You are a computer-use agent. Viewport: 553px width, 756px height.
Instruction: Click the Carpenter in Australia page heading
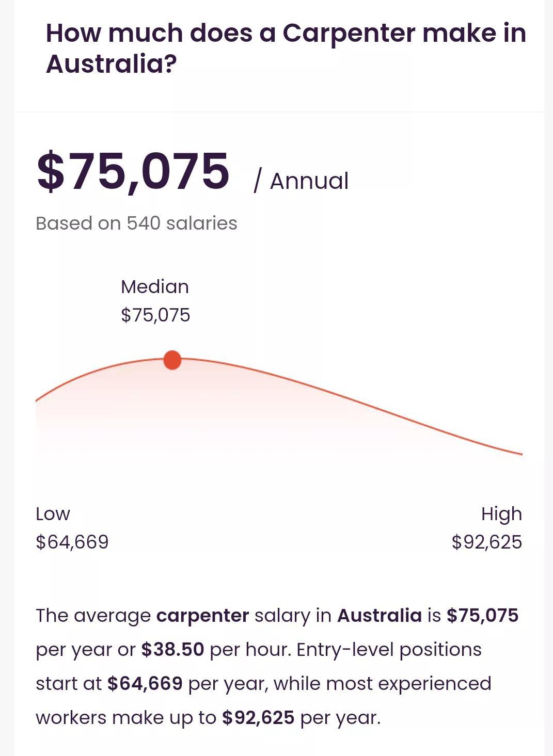(x=286, y=48)
